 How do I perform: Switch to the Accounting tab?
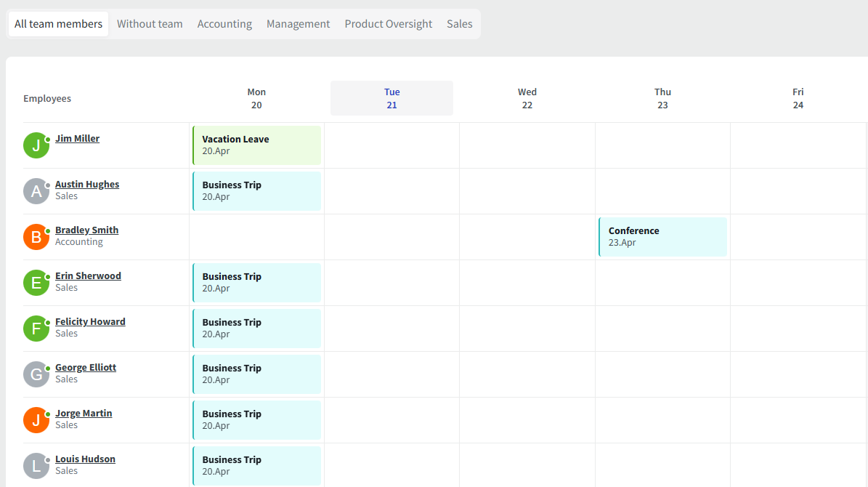(224, 24)
